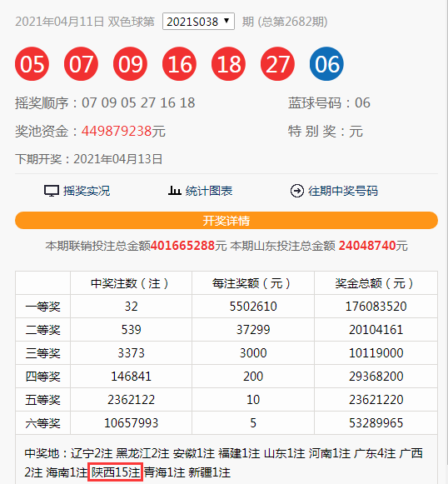Click the date text 2021年04月11日 双色球第
This screenshot has width=448, height=484.
tap(85, 22)
